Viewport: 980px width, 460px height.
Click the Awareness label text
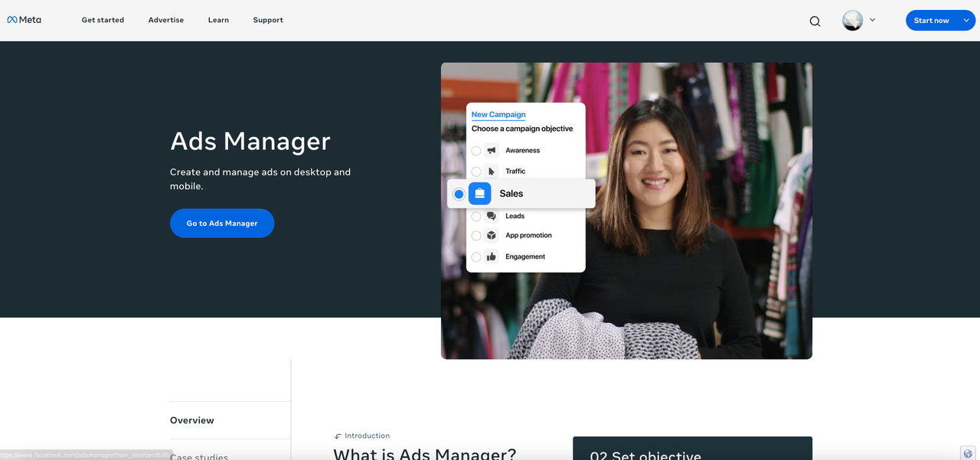522,151
